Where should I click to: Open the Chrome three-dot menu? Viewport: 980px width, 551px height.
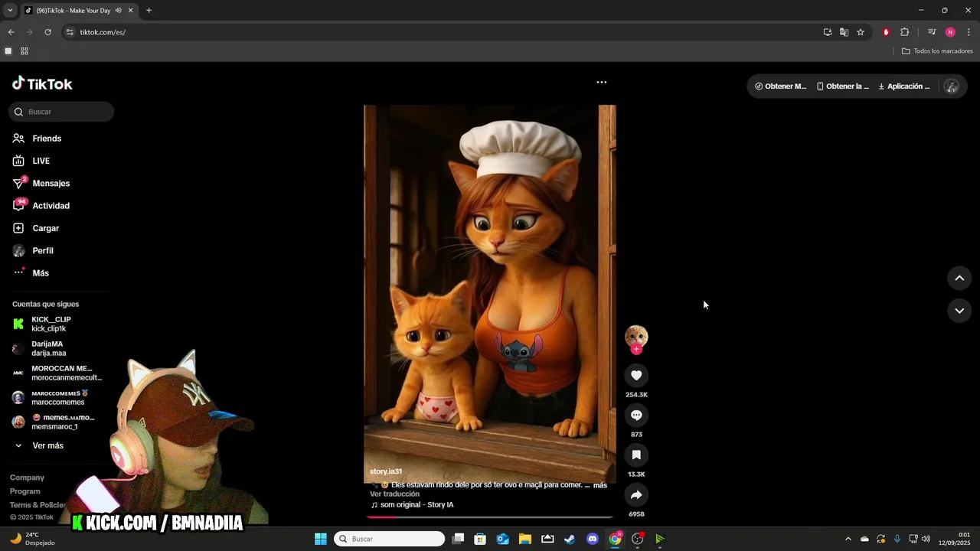point(969,32)
